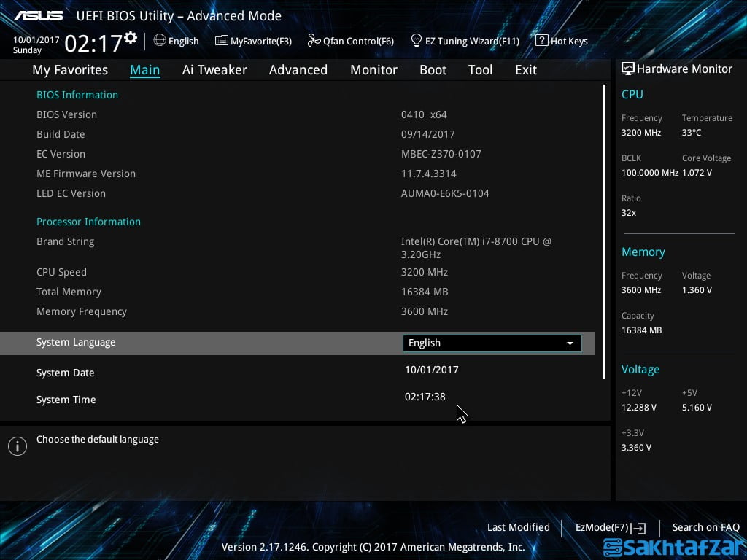
Task: Open the Boot menu tab
Action: pyautogui.click(x=433, y=69)
